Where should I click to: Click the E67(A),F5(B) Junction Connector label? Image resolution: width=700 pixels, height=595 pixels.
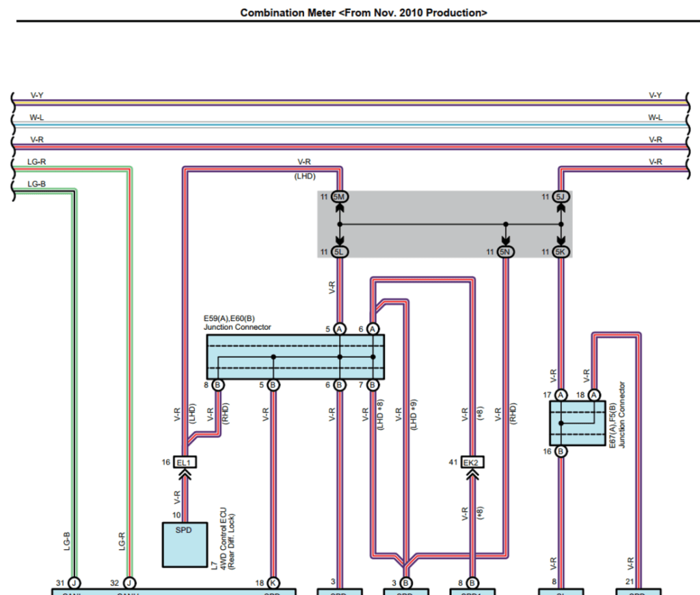click(617, 415)
